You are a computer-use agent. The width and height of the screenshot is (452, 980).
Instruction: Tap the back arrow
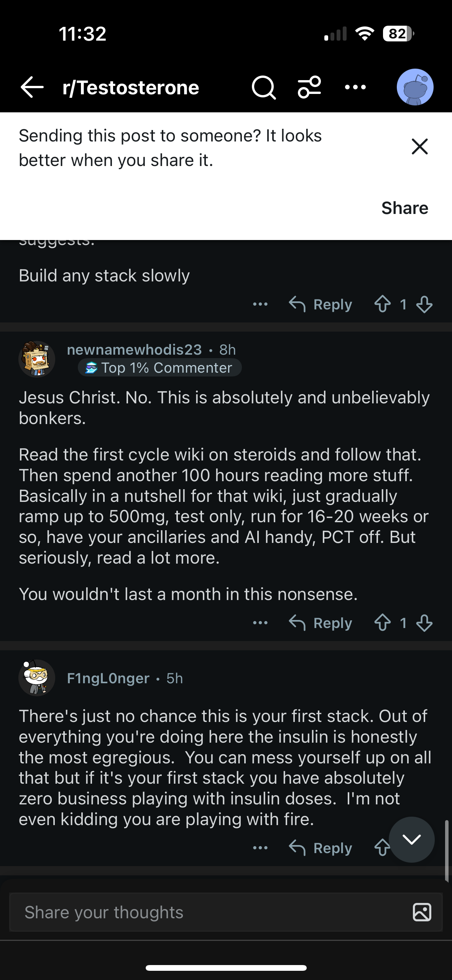pos(32,87)
